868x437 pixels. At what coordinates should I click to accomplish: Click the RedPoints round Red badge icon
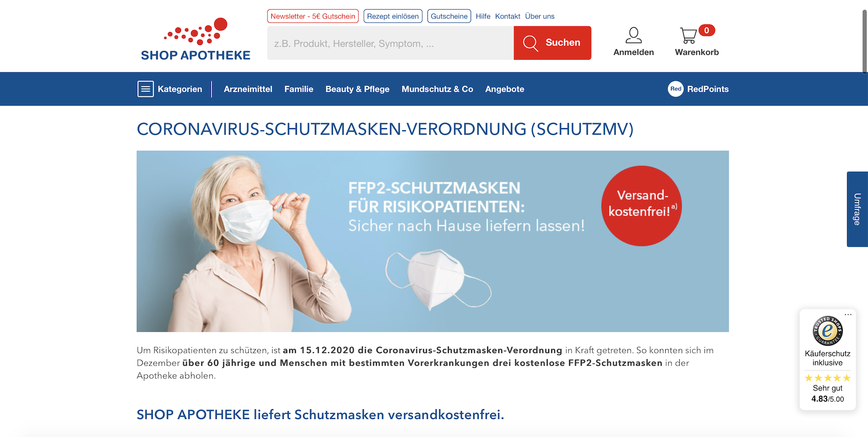[675, 89]
